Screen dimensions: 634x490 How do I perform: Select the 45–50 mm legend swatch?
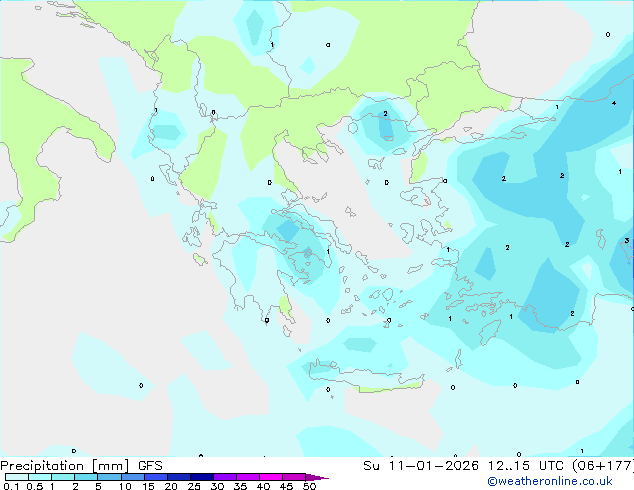click(x=294, y=477)
